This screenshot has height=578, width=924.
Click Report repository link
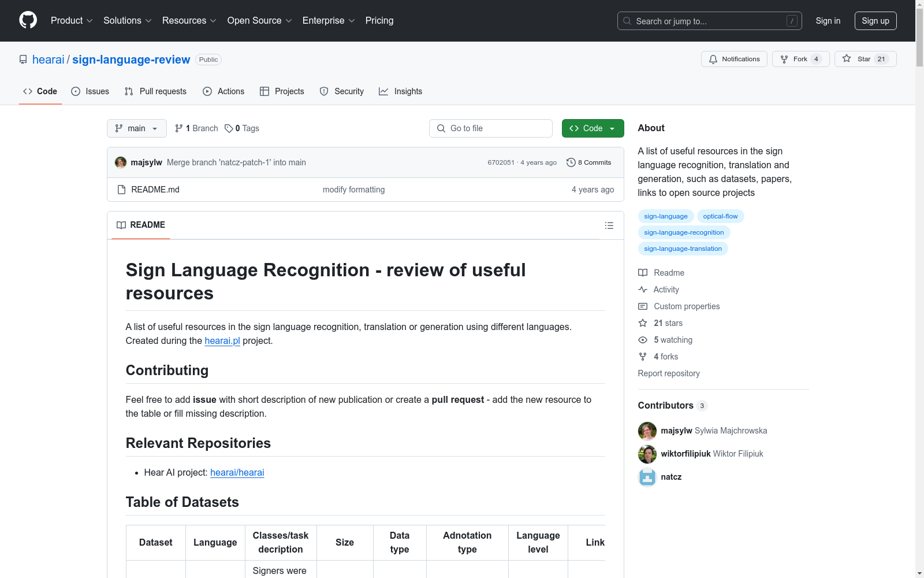pyautogui.click(x=669, y=373)
